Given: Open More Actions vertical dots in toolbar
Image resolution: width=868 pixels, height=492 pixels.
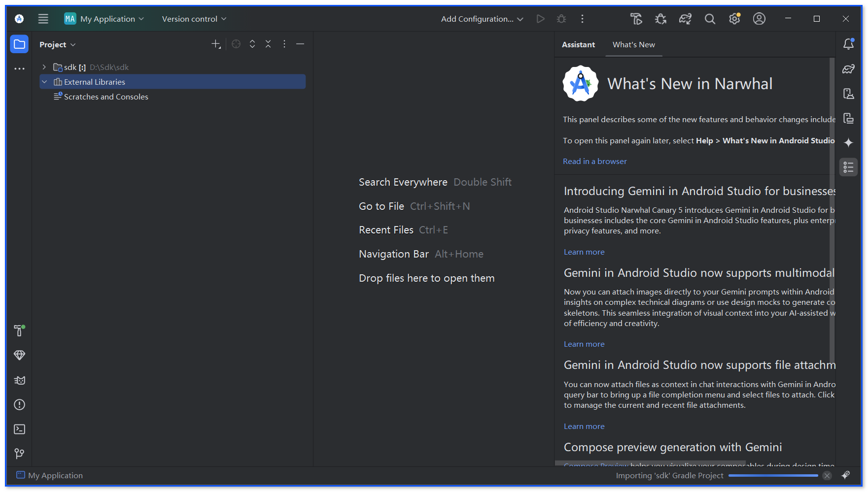Looking at the screenshot, I should [582, 19].
